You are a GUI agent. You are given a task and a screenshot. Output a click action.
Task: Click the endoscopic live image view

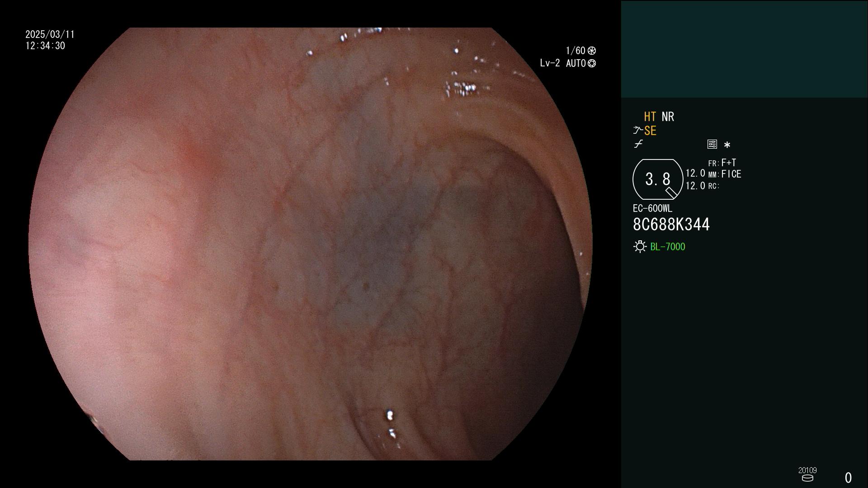click(x=311, y=244)
